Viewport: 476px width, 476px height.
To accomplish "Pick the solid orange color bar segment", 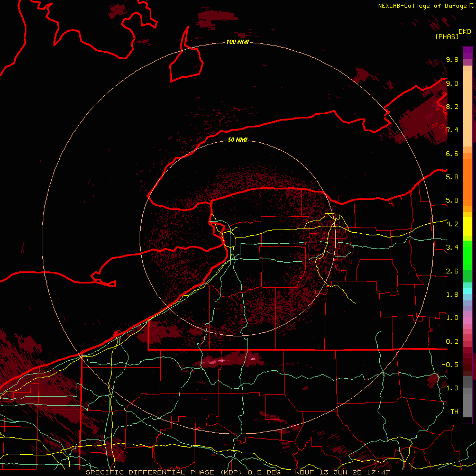I will pyautogui.click(x=467, y=183).
